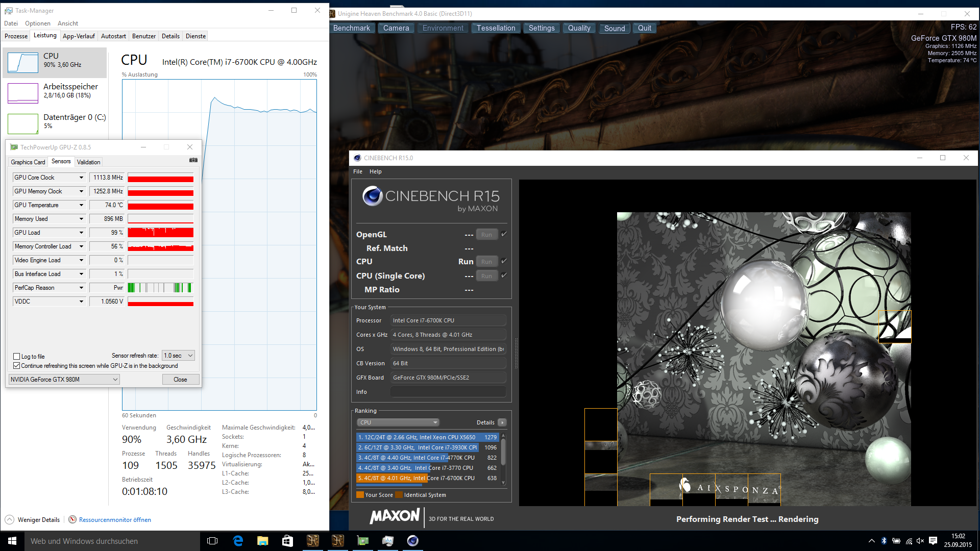980x551 pixels.
Task: Quit the Heaven benchmark
Action: [645, 28]
